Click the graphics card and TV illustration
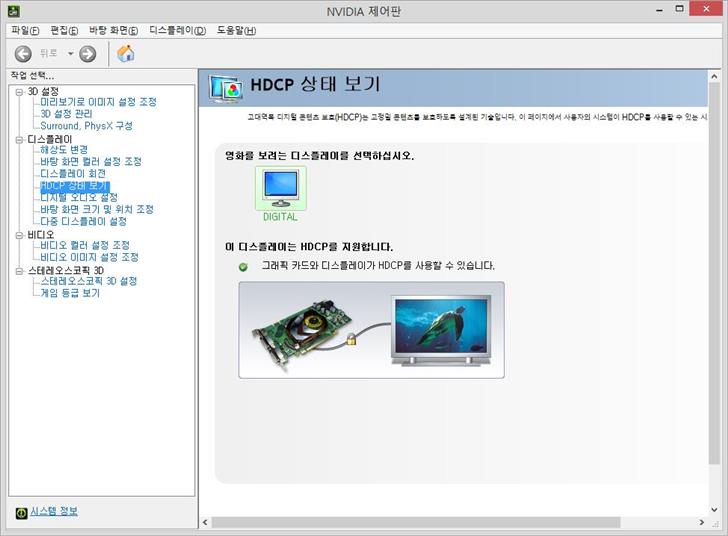 pos(371,330)
